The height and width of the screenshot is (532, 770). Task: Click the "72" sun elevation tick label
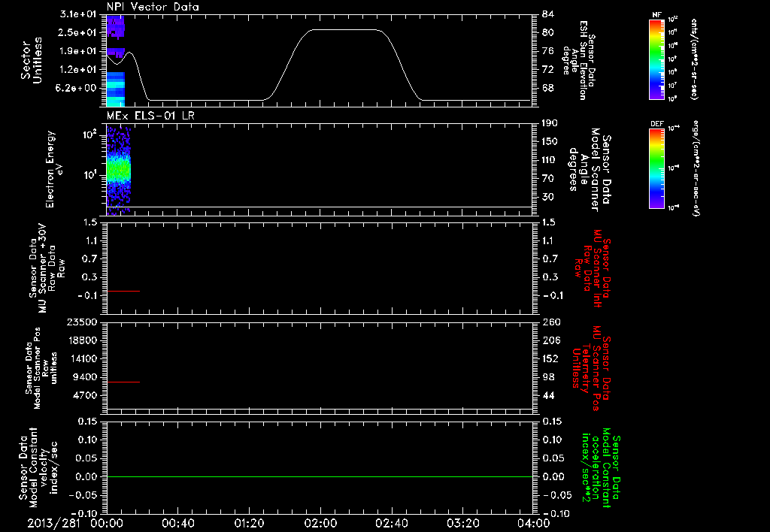click(x=548, y=70)
